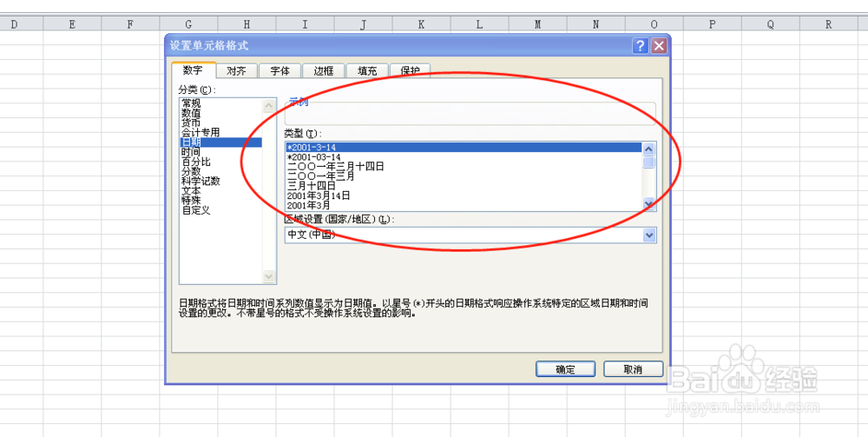Select 科学记数 category

pyautogui.click(x=220, y=181)
